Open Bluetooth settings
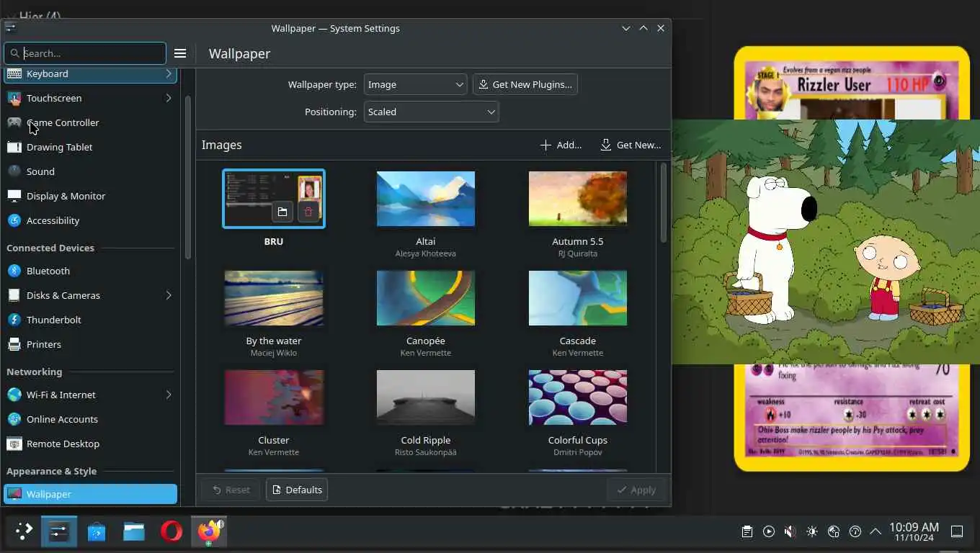This screenshot has width=980, height=553. (90, 271)
